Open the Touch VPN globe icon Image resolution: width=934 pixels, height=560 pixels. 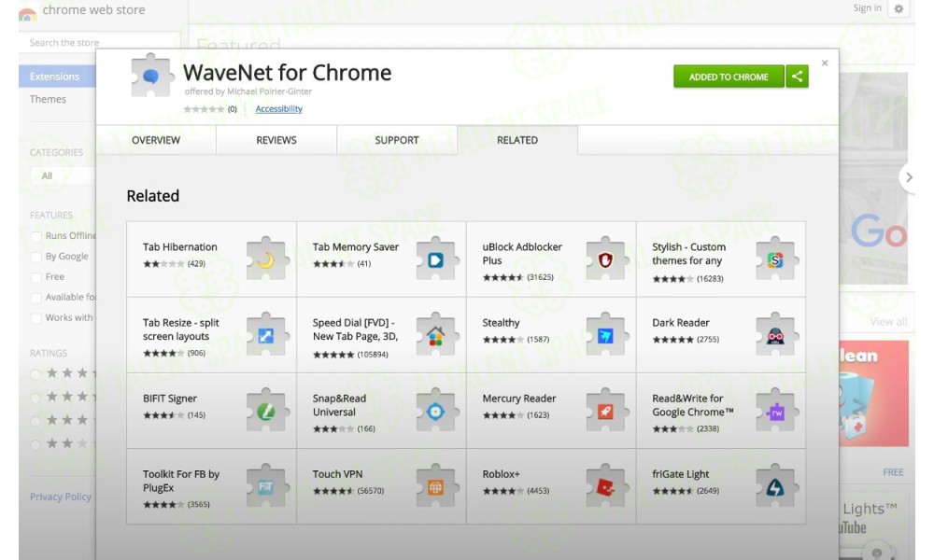click(x=436, y=485)
